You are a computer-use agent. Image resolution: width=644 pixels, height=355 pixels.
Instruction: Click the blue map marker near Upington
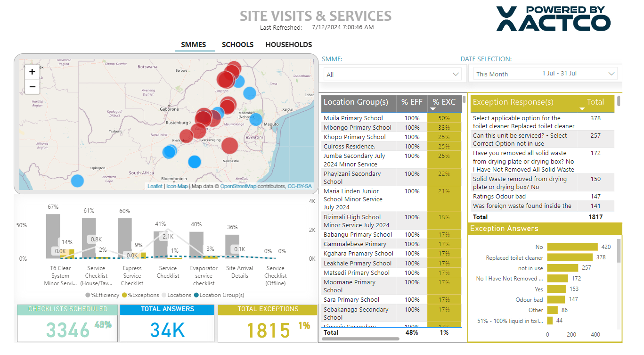tap(77, 181)
